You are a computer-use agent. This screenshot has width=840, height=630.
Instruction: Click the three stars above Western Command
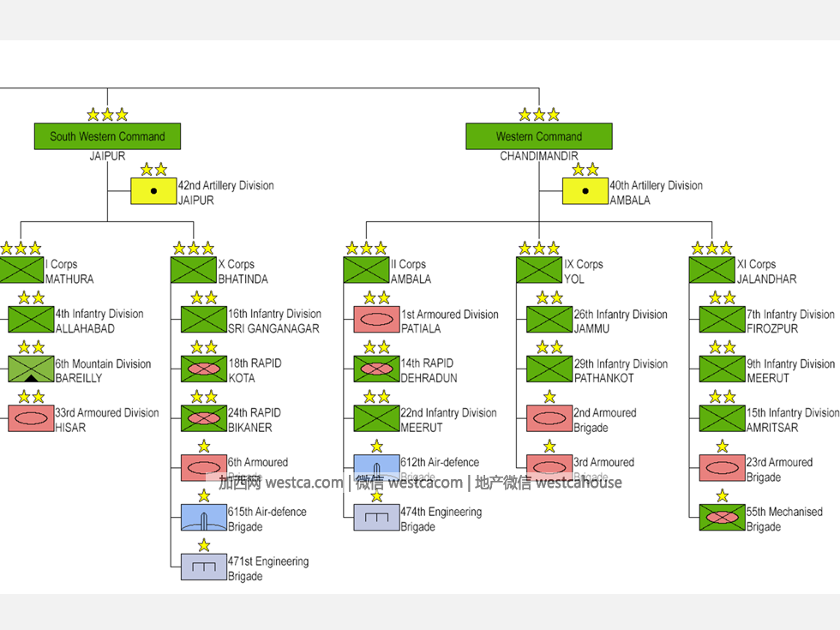(539, 115)
